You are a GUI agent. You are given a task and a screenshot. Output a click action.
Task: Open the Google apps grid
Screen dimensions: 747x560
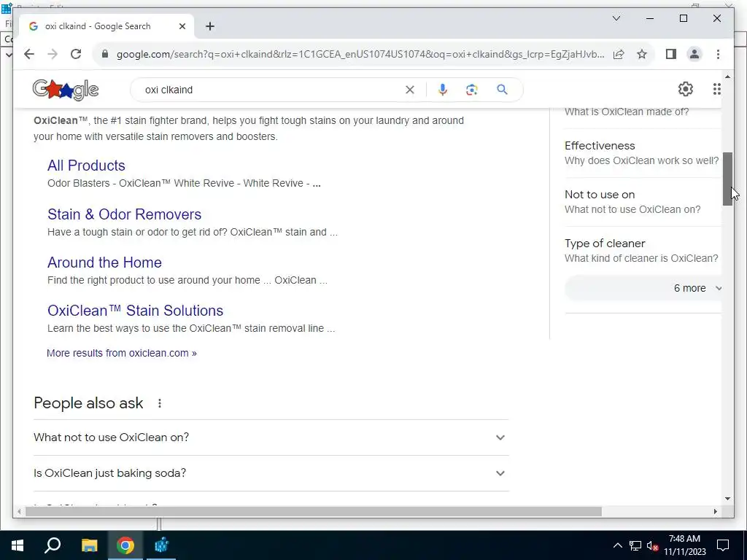[716, 89]
